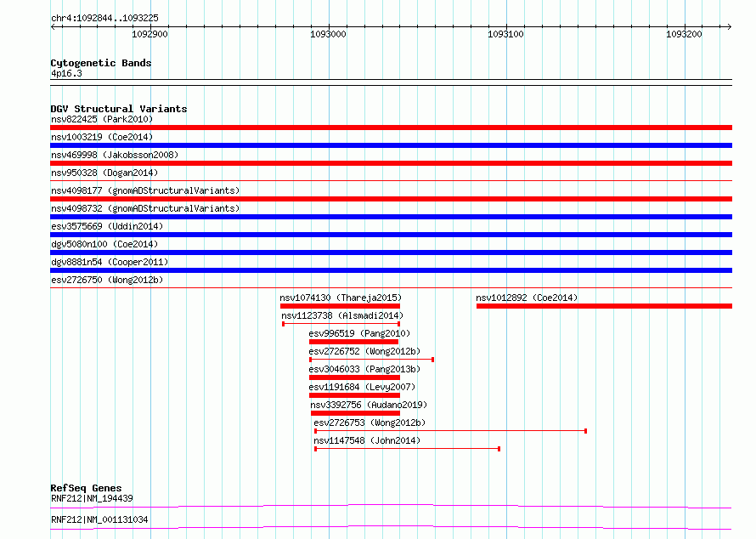
Task: Click the 1093000 ruler position label
Action: point(328,34)
